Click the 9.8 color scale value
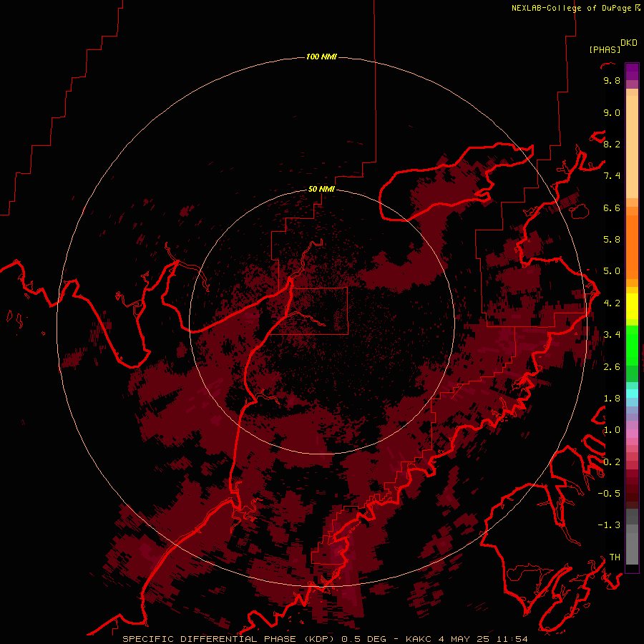Viewport: 644px width, 644px height. coord(612,80)
